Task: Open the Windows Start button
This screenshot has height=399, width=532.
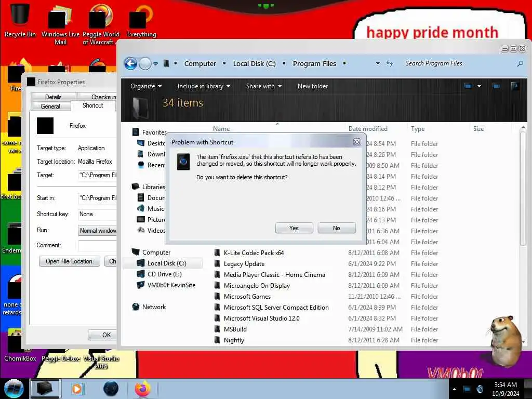Action: [x=14, y=389]
